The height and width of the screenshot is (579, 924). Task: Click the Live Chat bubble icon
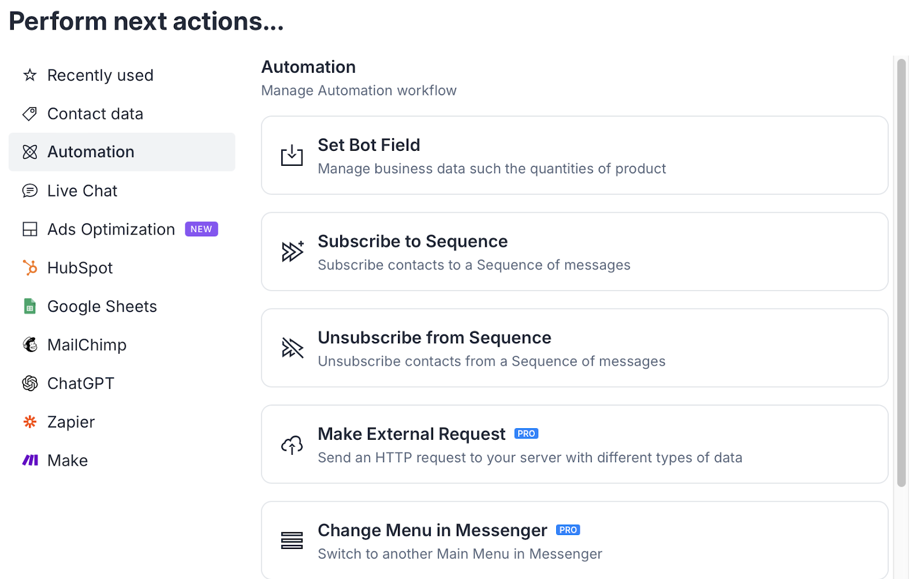coord(30,191)
